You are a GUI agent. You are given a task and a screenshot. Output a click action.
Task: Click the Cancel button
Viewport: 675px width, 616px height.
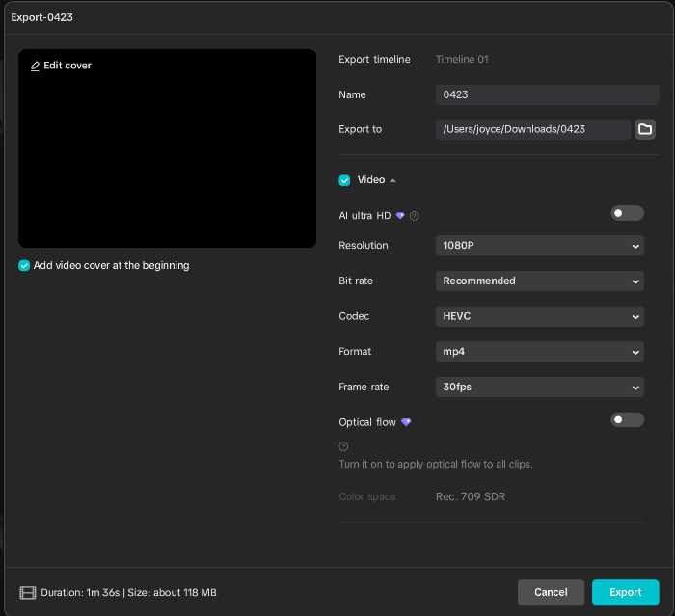coord(551,592)
